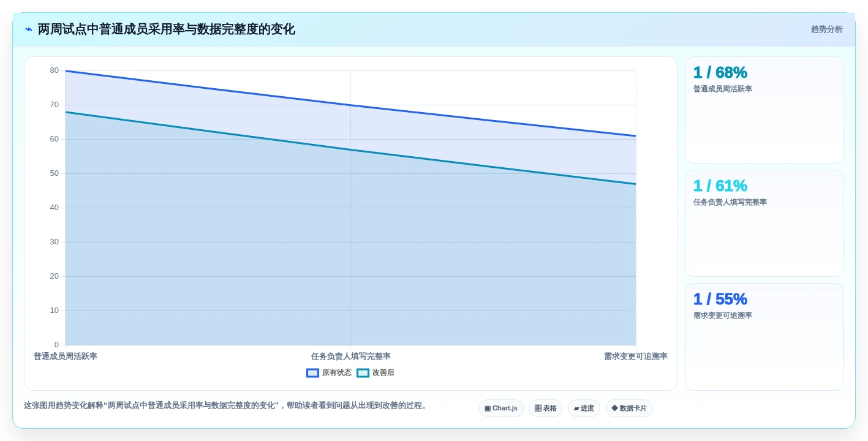Click the 1 / 55% metric value
868x441 pixels.
[x=720, y=299]
